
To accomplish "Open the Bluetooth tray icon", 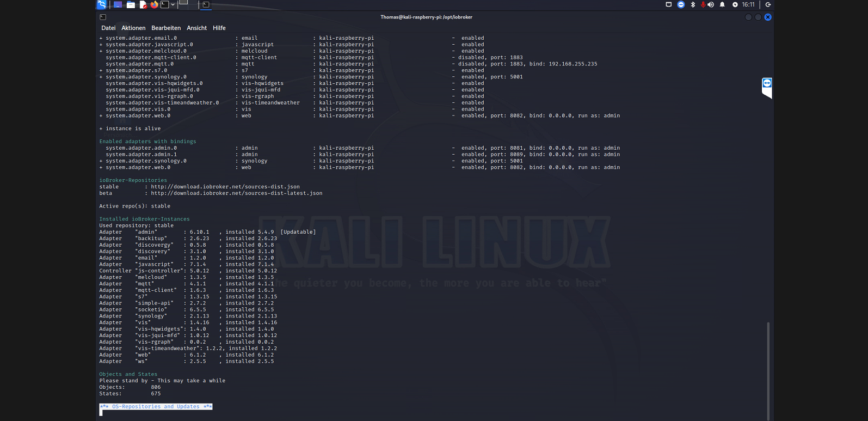I will 693,4.
